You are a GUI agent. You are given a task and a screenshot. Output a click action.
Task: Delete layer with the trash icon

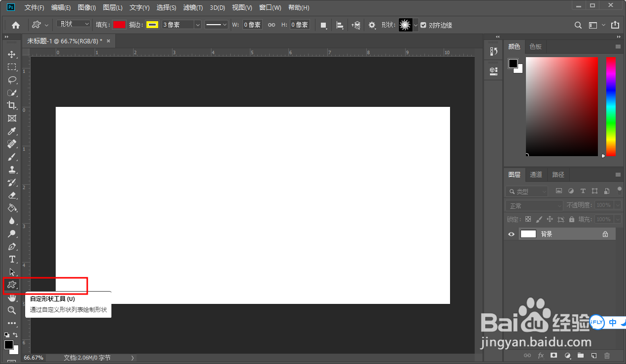(607, 355)
